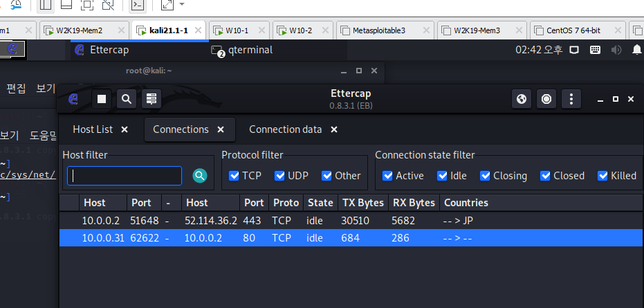Open notifications bell in Kali panel
The image size is (644, 308).
point(637,50)
